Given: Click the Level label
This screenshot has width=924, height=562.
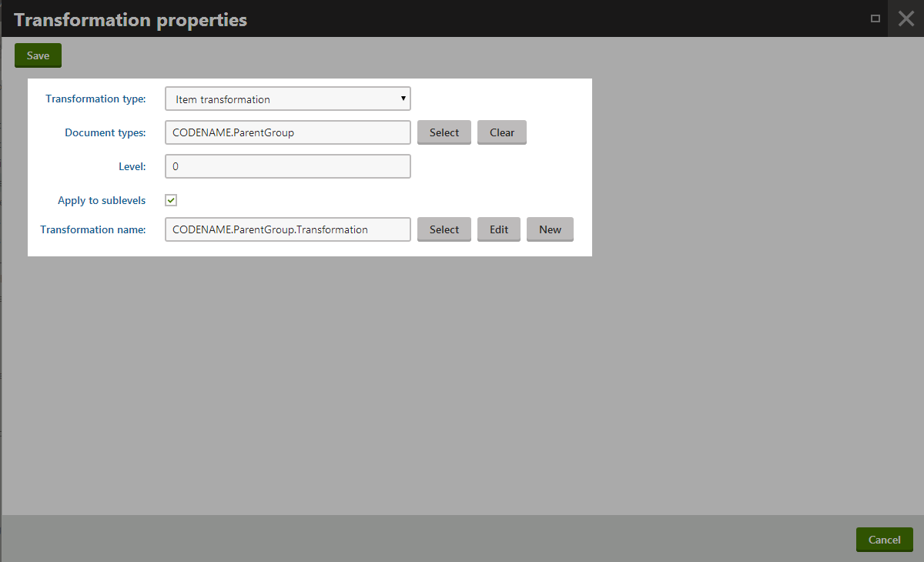Looking at the screenshot, I should [x=132, y=166].
